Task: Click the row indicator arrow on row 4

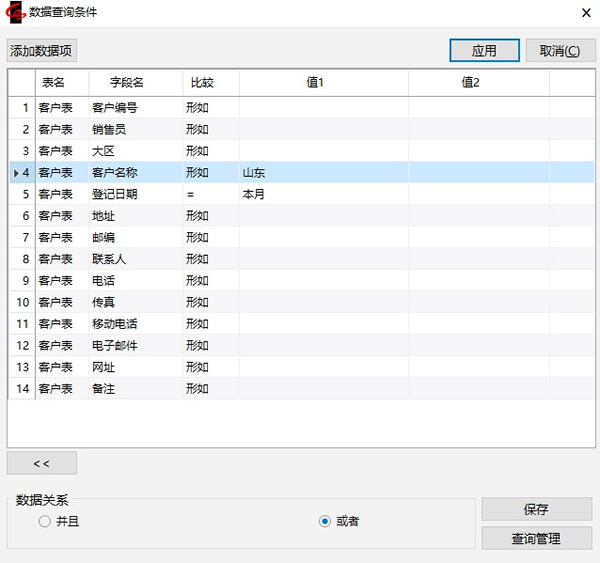Action: click(14, 173)
